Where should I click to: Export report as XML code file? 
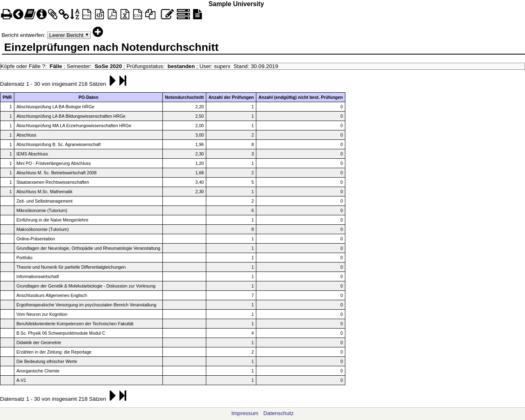tap(99, 14)
